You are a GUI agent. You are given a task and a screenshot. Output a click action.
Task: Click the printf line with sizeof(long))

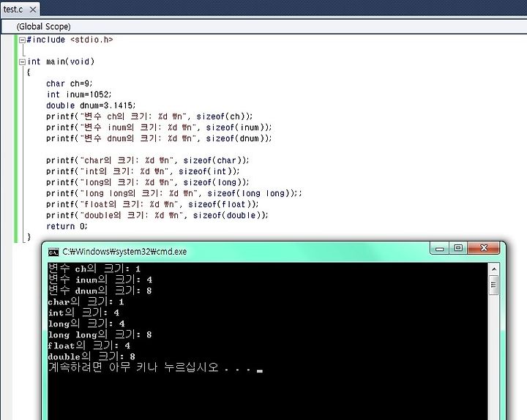pos(148,182)
